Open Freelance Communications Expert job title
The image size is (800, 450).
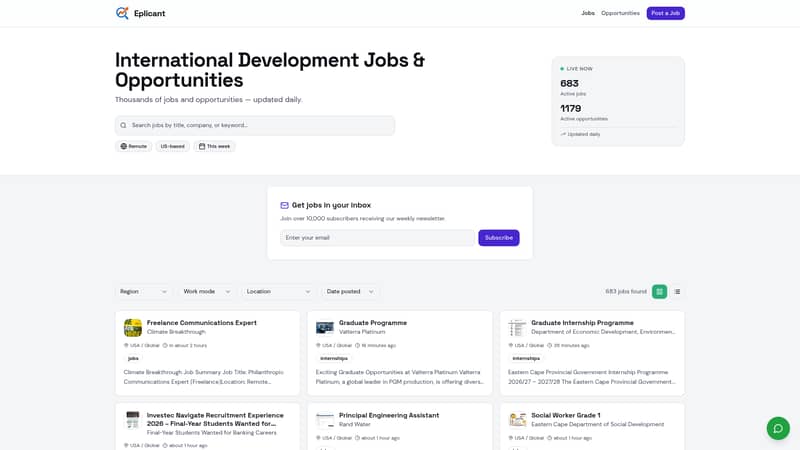click(202, 323)
